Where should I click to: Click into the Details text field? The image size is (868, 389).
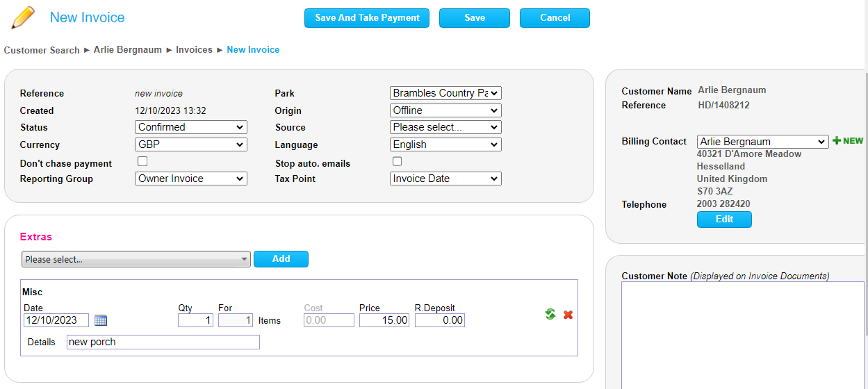pos(163,342)
